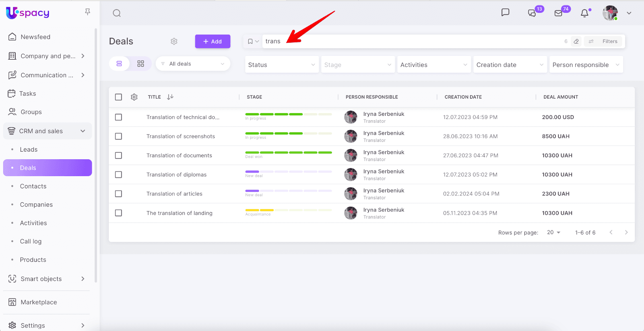Open the Status filter dropdown

click(281, 65)
